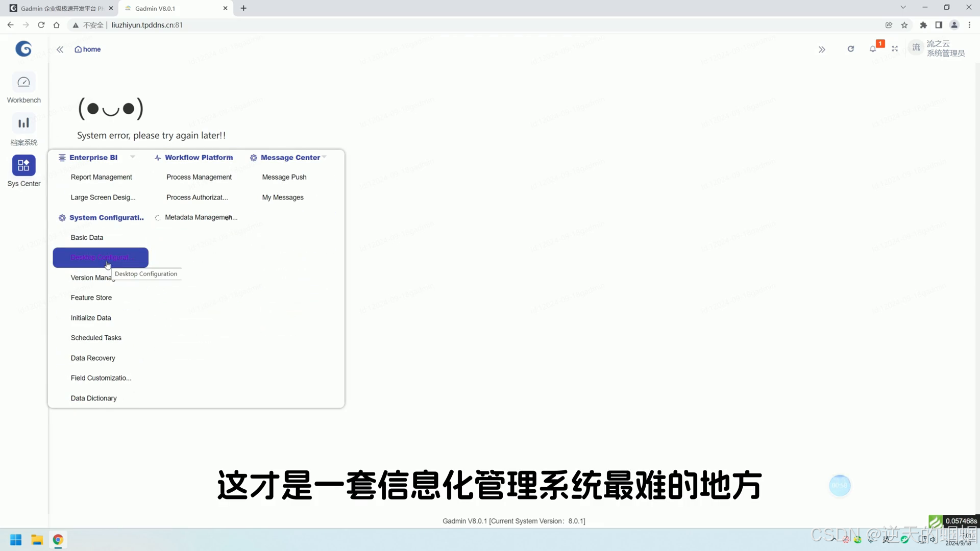Collapse the sidebar with double left chevron
This screenshot has height=551, width=980.
point(60,49)
